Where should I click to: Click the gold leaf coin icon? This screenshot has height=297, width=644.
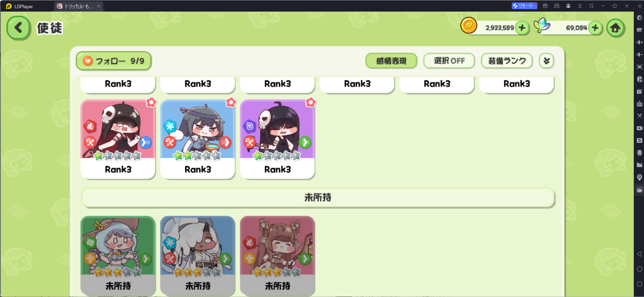pos(469,26)
